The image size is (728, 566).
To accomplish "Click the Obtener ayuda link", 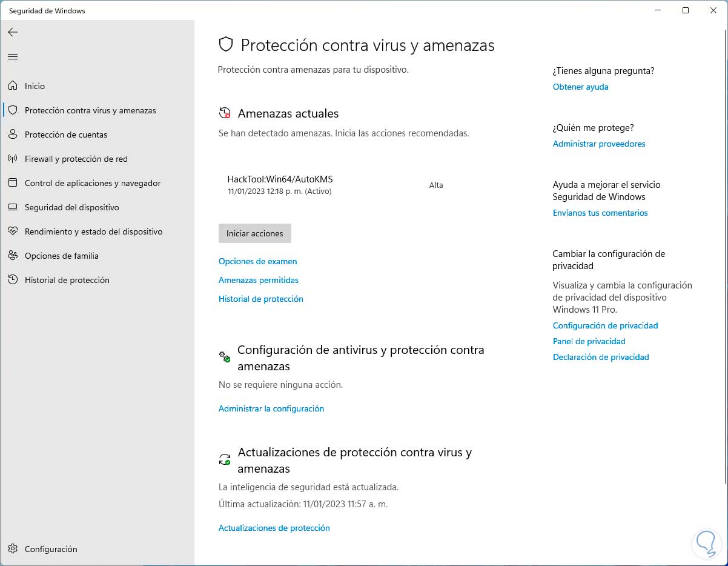I will coord(580,87).
